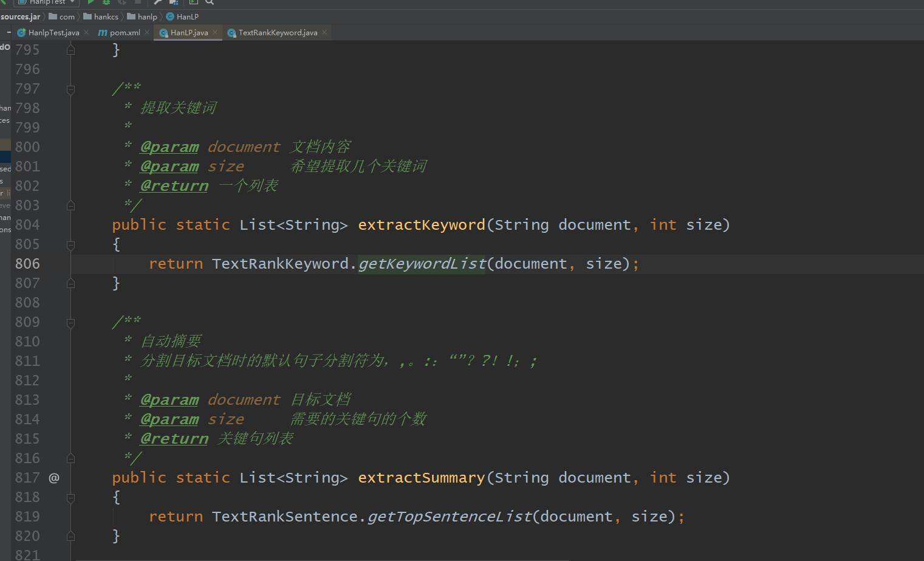Image resolution: width=924 pixels, height=561 pixels.
Task: Collapse the Javadoc comment starting line 809
Action: tap(70, 323)
